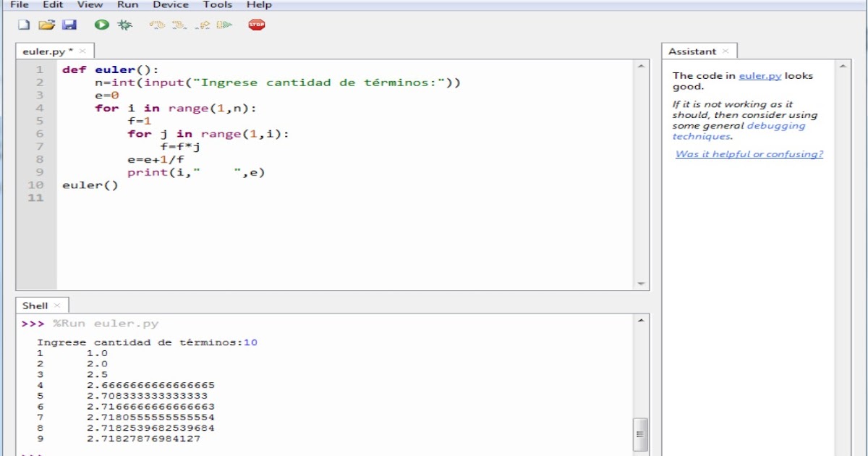Click the editor scrollbar's down arrow
868x456 pixels.
[639, 282]
